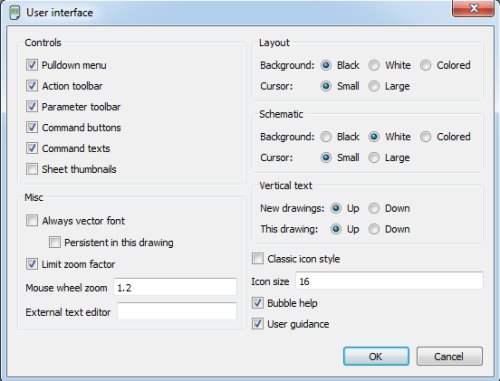Image resolution: width=500 pixels, height=381 pixels.
Task: Disable the Action toolbar option
Action: [x=32, y=86]
